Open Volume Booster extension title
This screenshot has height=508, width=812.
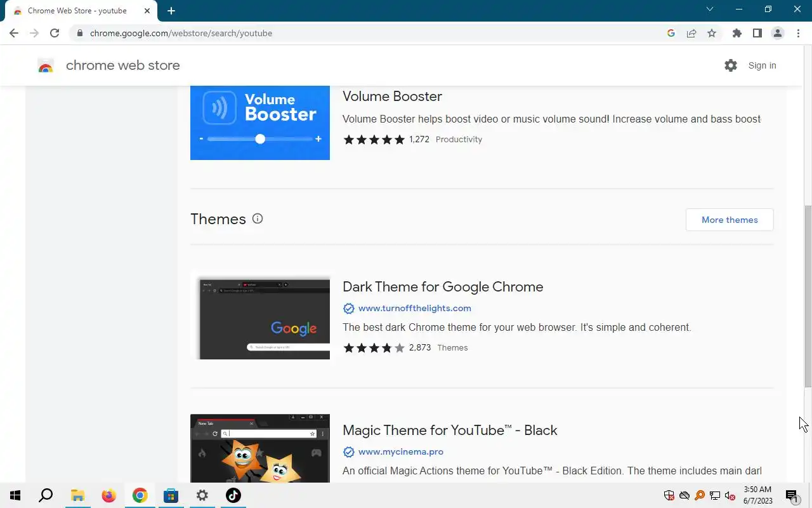click(392, 96)
